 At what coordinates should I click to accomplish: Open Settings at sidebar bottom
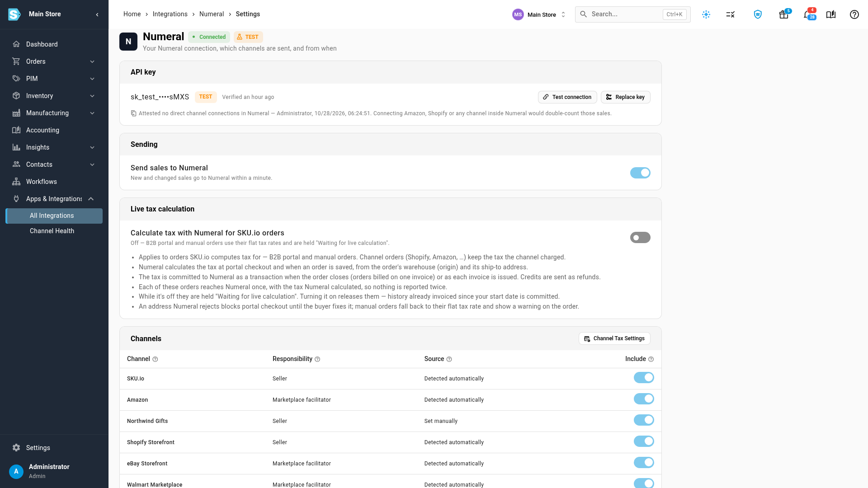pos(54,448)
